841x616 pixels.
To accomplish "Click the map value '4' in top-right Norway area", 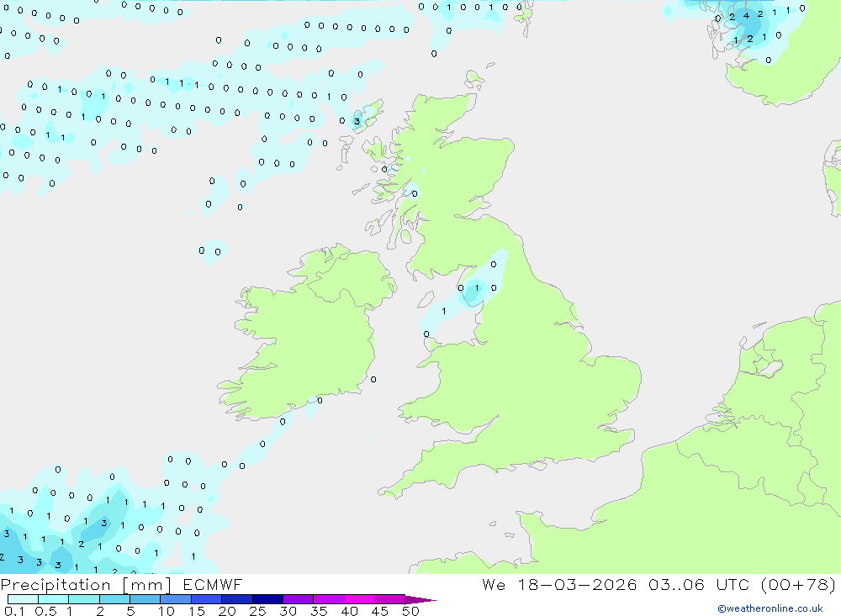I will point(746,16).
